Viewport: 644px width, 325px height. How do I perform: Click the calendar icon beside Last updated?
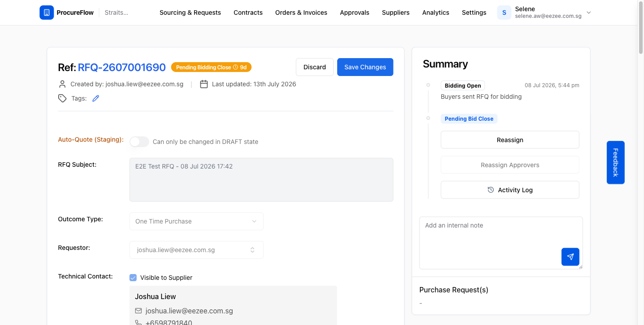(204, 84)
